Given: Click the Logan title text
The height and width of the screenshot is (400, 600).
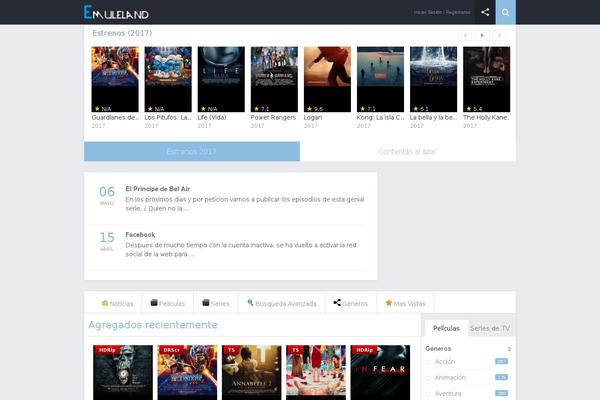Looking at the screenshot, I should (x=313, y=118).
